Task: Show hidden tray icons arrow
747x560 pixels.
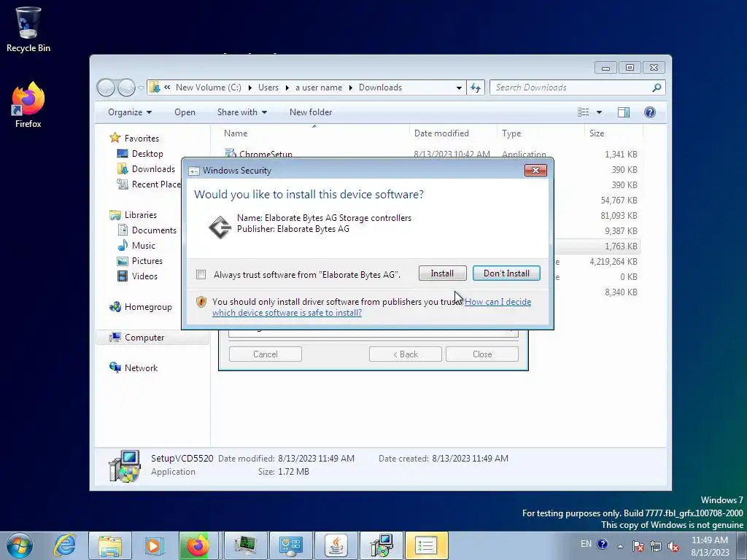Action: [620, 546]
